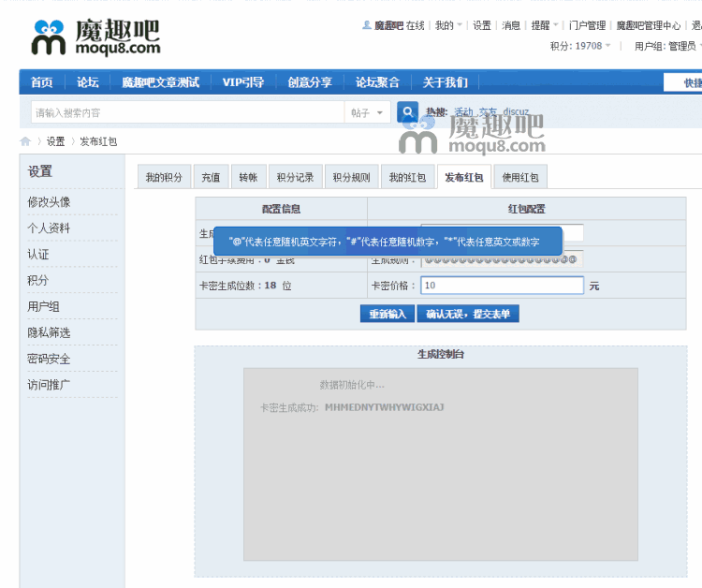Click the 消息 link in top bar
Screen dimensions: 702x588
511,25
